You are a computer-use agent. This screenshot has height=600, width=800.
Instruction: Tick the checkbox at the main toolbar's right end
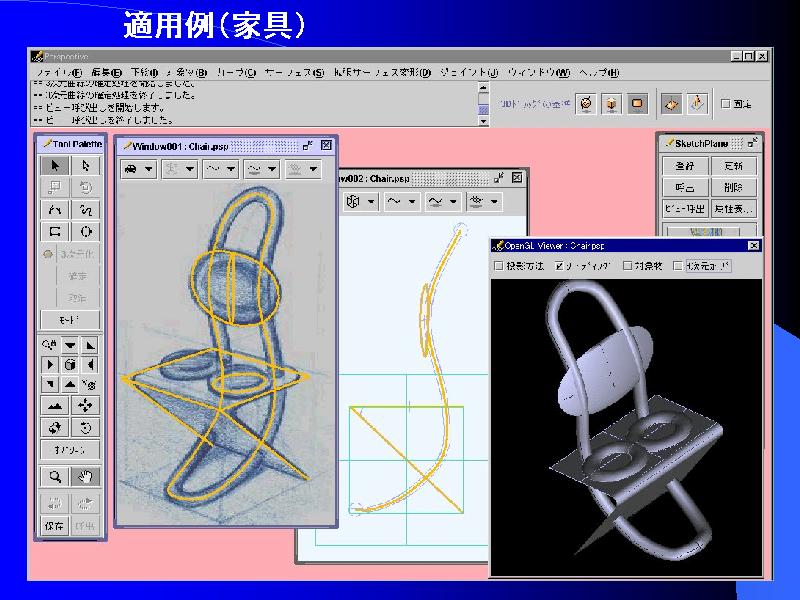pos(725,103)
